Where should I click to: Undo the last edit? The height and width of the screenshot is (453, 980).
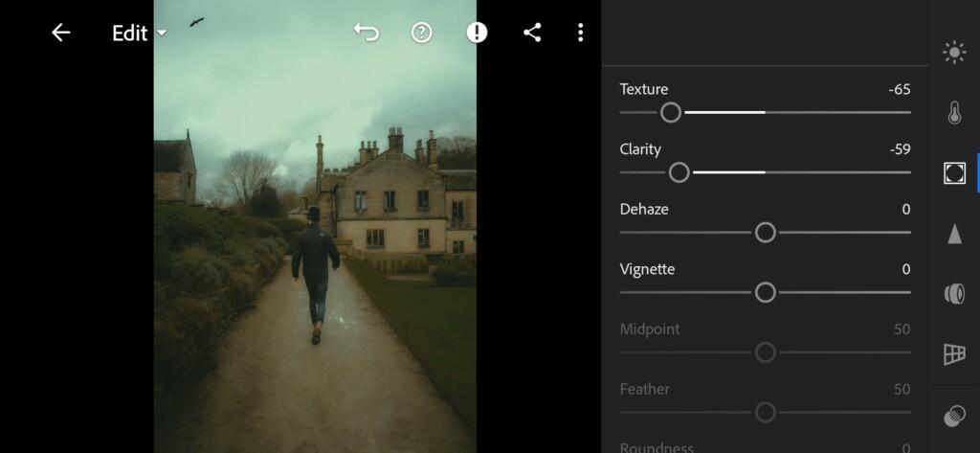tap(367, 33)
